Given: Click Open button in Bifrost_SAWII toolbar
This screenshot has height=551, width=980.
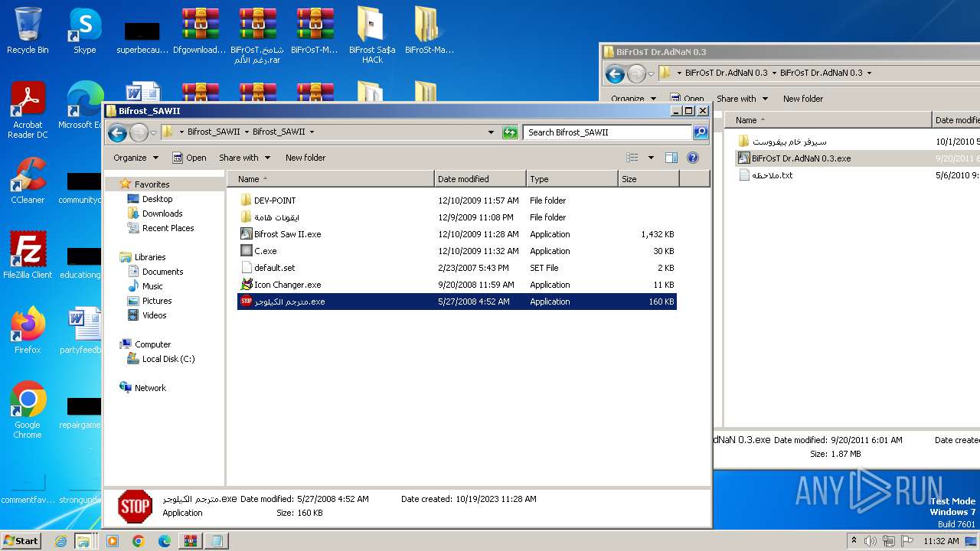Looking at the screenshot, I should pyautogui.click(x=189, y=158).
